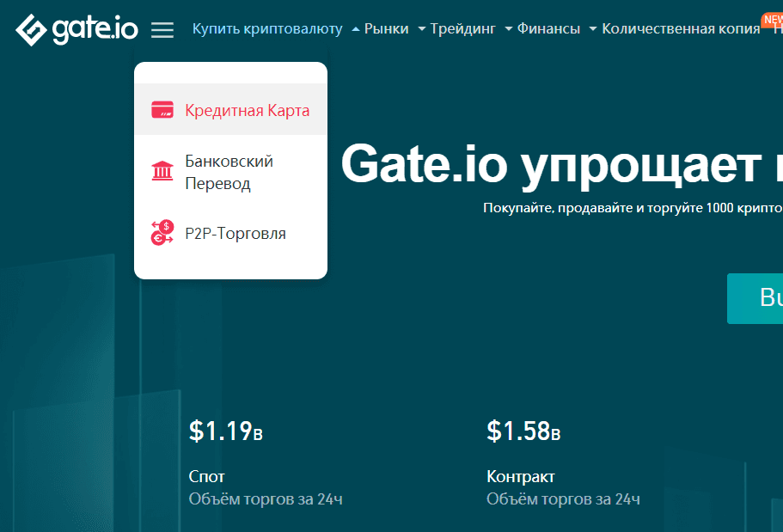Click the $1.58B contract volume value
783x532 pixels.
[523, 431]
